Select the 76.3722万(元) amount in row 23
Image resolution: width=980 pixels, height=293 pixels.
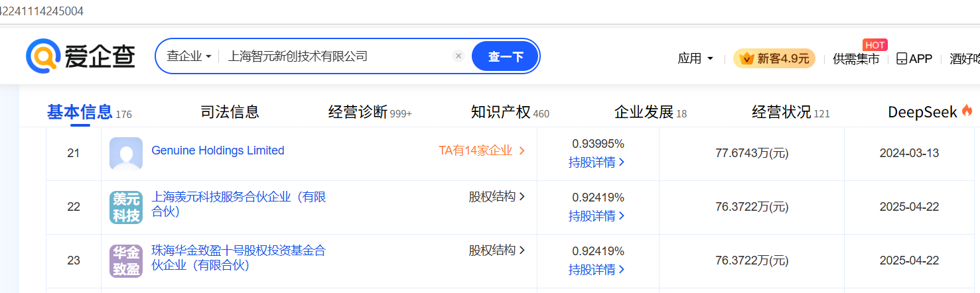coord(752,261)
